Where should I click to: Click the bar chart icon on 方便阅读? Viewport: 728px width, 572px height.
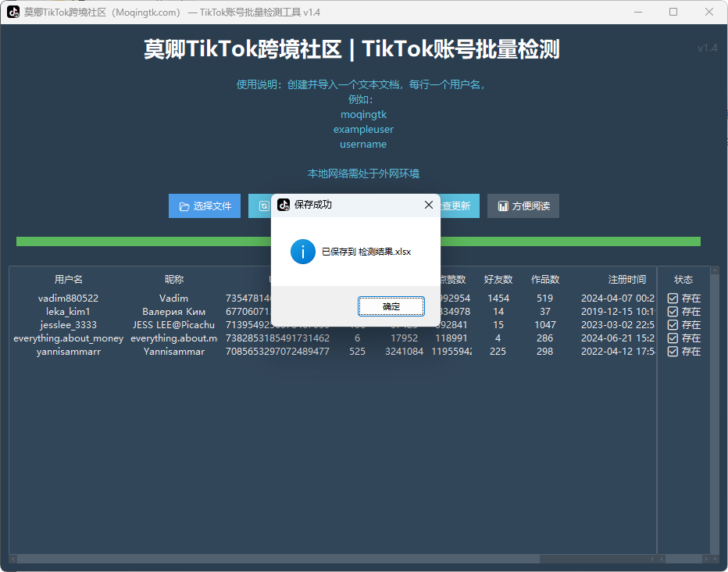point(503,206)
